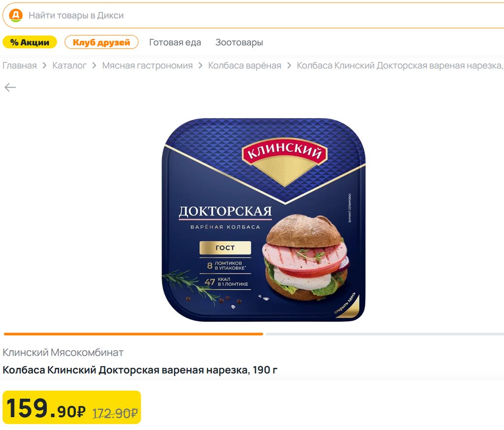Open 'Мясная гастрономия' breadcrumb category

[147, 65]
